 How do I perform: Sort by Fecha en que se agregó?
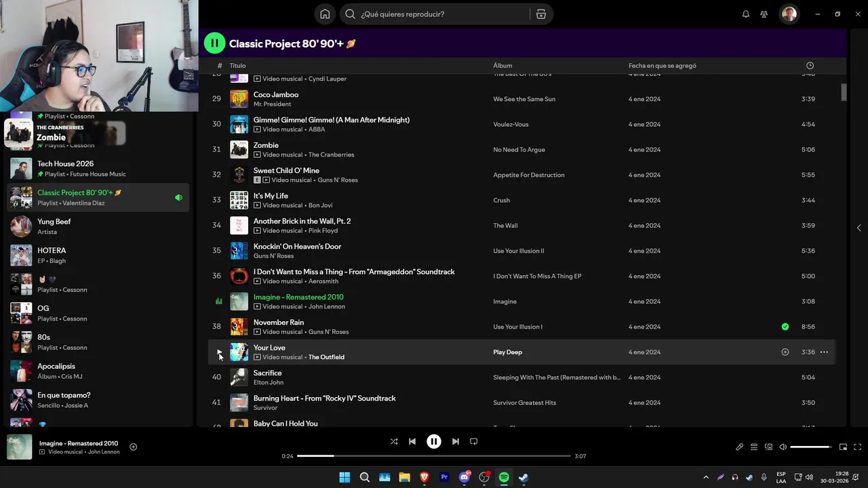662,66
